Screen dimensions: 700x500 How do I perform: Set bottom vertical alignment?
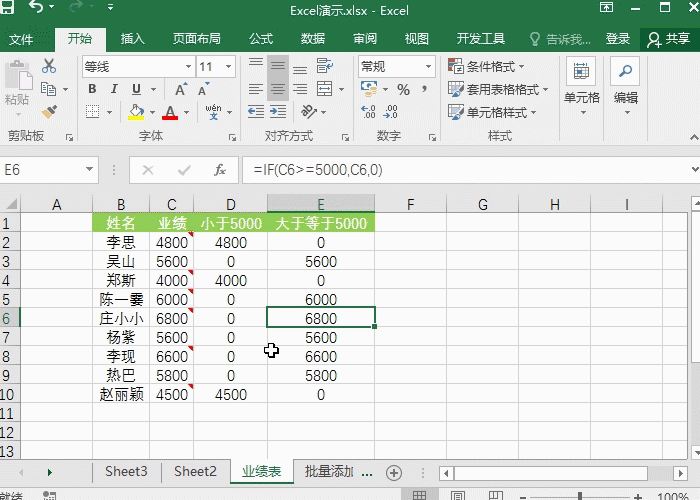click(300, 69)
